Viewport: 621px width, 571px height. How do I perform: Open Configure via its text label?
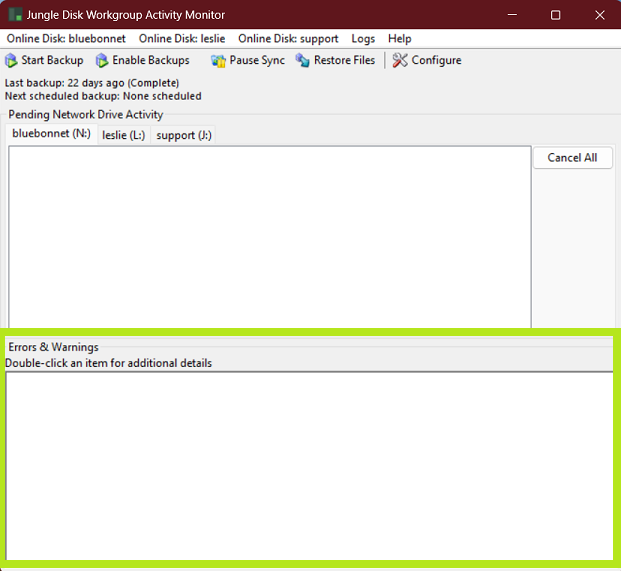pyautogui.click(x=436, y=60)
